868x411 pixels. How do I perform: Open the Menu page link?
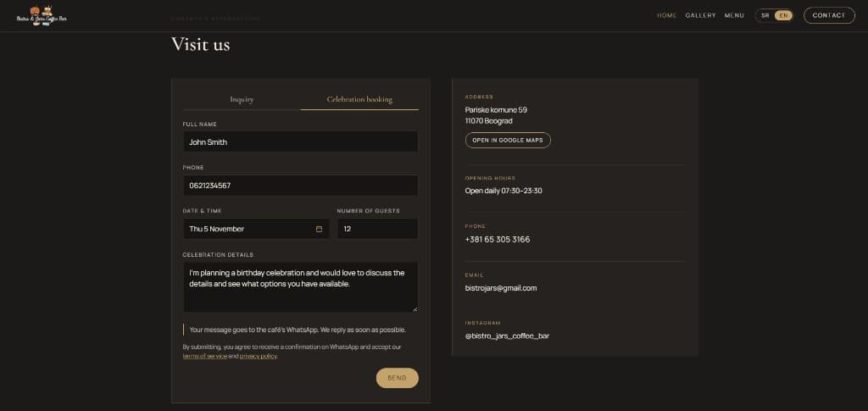(x=734, y=15)
